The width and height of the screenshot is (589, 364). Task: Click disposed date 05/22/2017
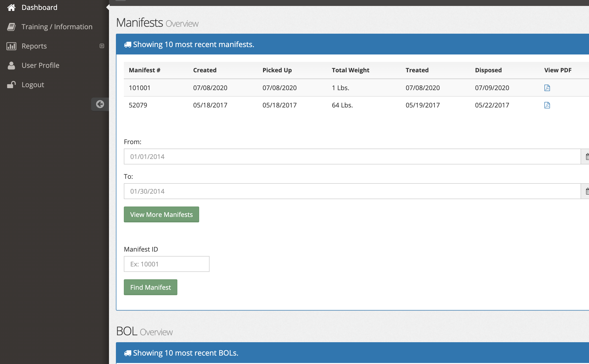coord(492,105)
